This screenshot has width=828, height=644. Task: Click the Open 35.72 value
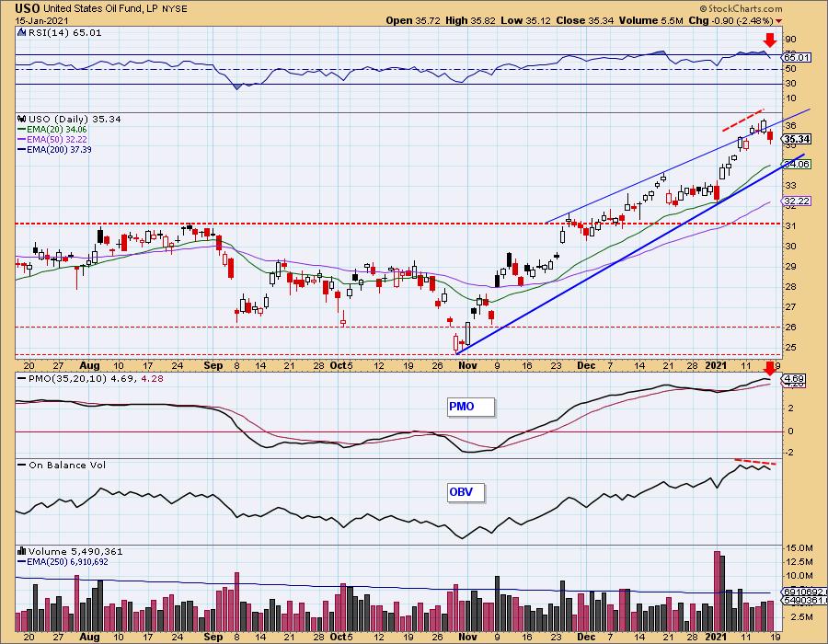point(413,20)
